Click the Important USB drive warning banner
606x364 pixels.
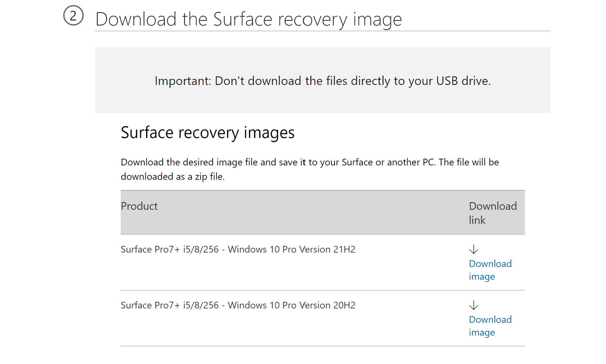pyautogui.click(x=322, y=80)
